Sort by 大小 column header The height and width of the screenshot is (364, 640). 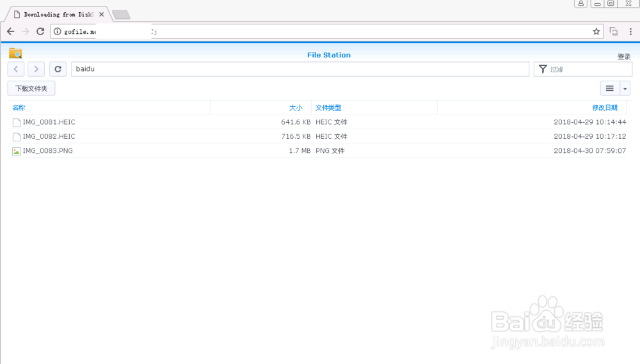coord(296,107)
